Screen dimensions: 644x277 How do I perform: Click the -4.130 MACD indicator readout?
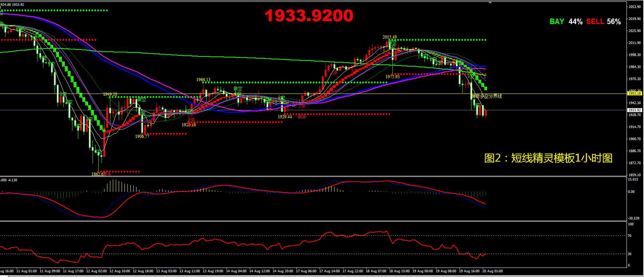13,180
